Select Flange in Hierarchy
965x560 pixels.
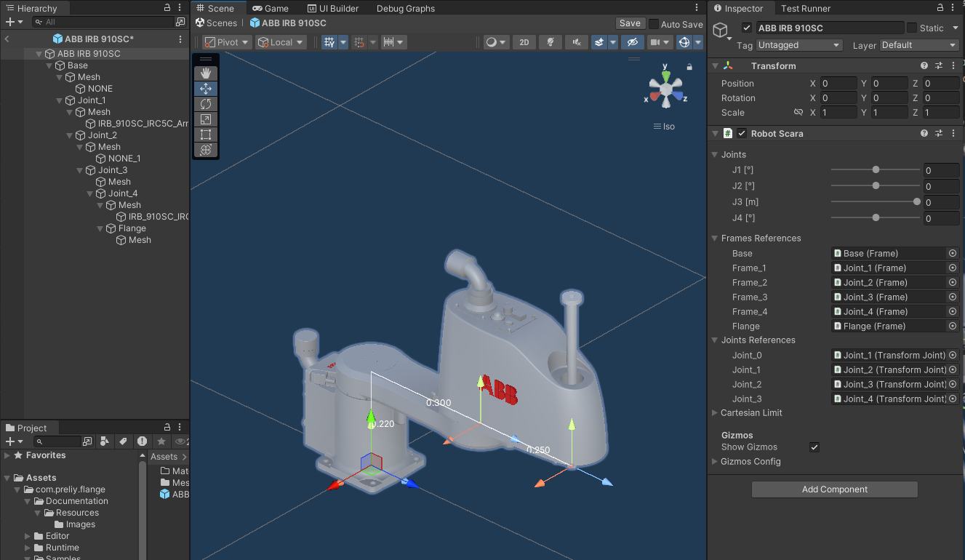point(132,228)
